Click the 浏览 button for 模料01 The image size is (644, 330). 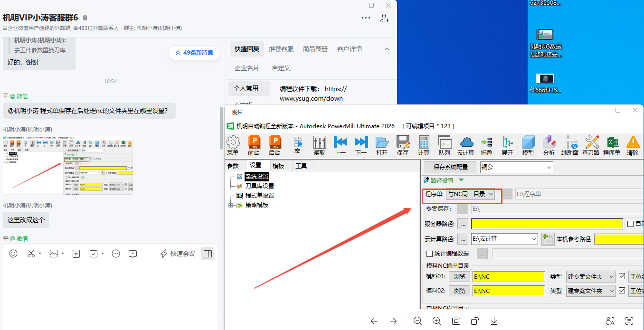(x=459, y=276)
